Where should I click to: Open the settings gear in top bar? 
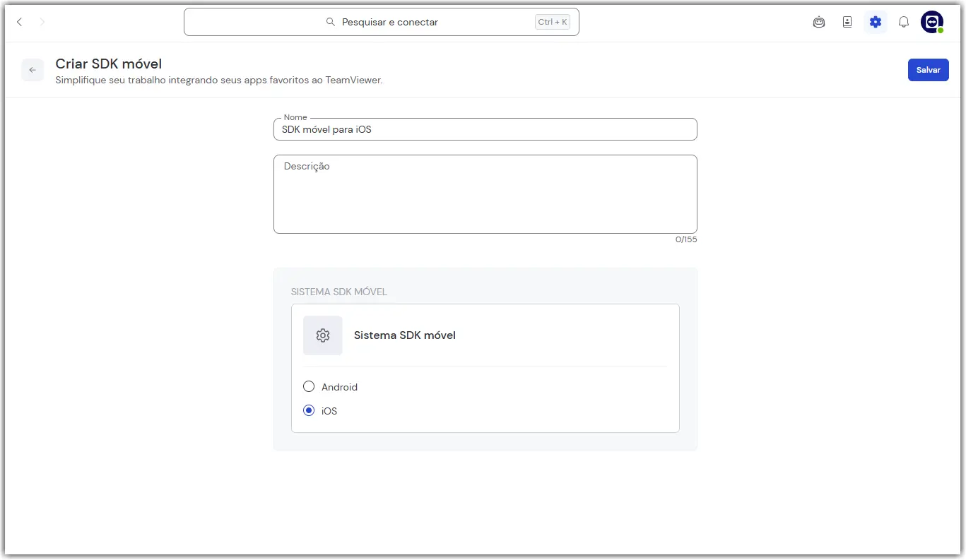click(x=876, y=22)
